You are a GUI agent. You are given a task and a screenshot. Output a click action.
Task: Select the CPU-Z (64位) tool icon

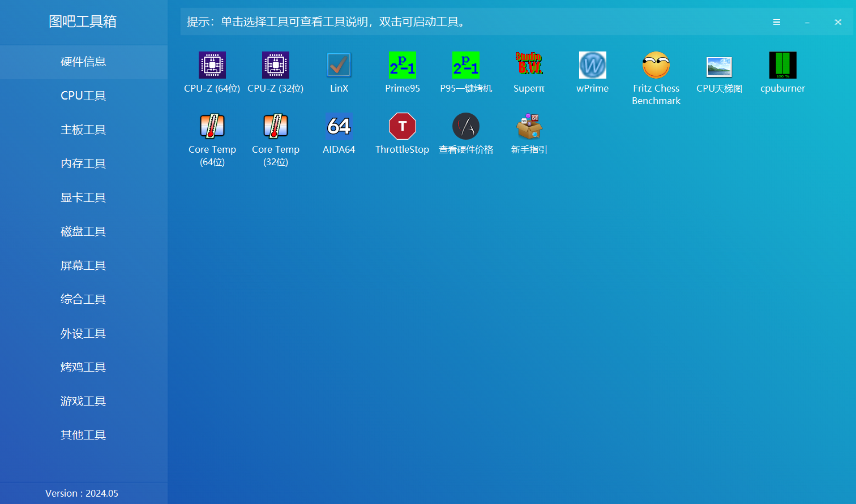coord(212,65)
